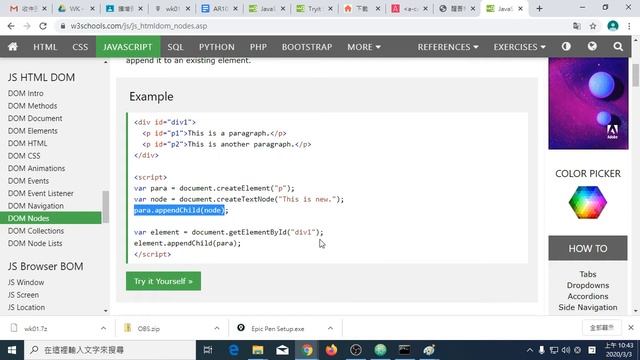The width and height of the screenshot is (640, 360).
Task: Open the PHP tutorial tab
Action: (258, 47)
